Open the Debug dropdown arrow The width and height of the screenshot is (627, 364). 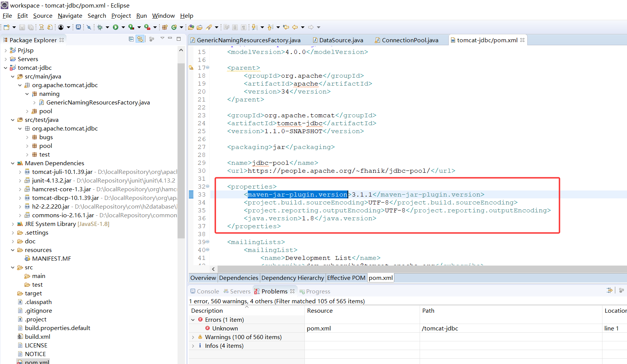(x=107, y=27)
